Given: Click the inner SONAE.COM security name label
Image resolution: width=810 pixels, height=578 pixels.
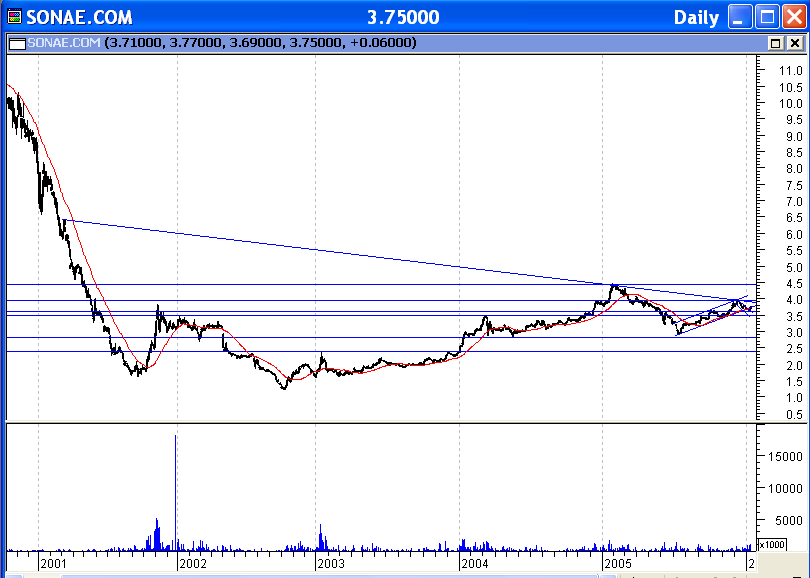Looking at the screenshot, I should pos(64,42).
